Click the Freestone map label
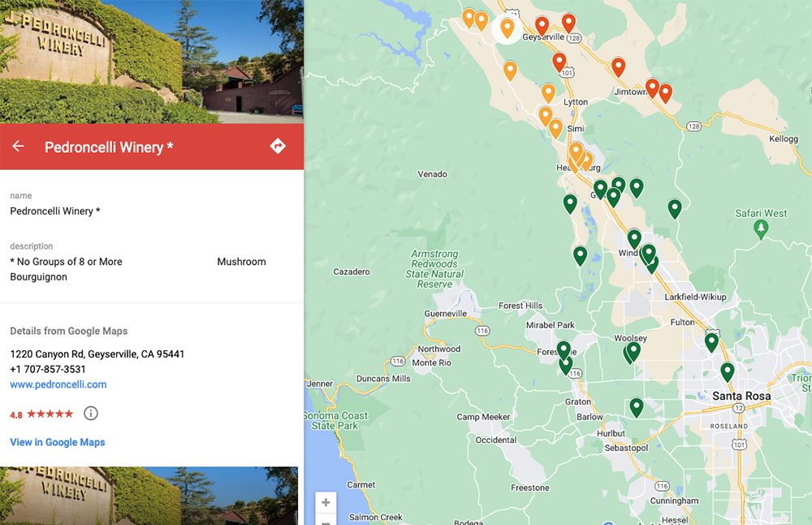 [x=529, y=488]
